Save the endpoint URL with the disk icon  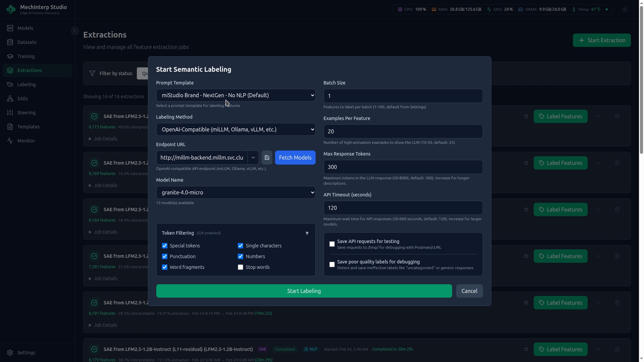point(267,158)
